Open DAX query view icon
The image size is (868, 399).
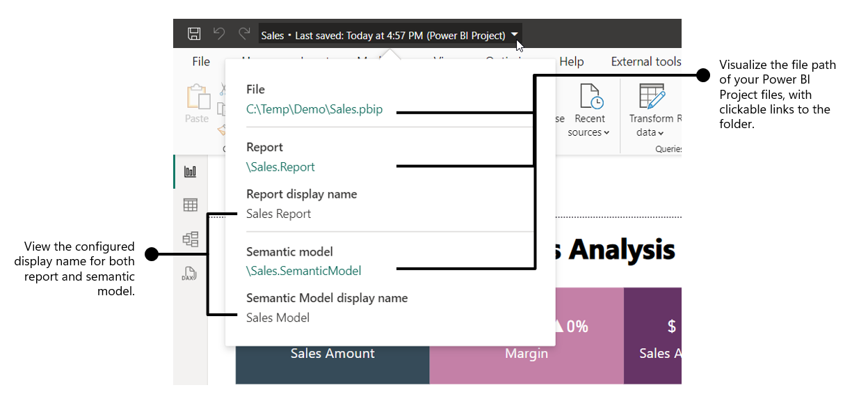click(x=190, y=274)
